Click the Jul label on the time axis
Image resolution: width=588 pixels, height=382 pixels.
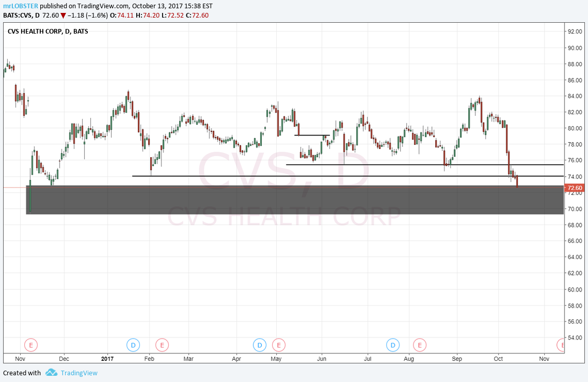[x=368, y=359]
